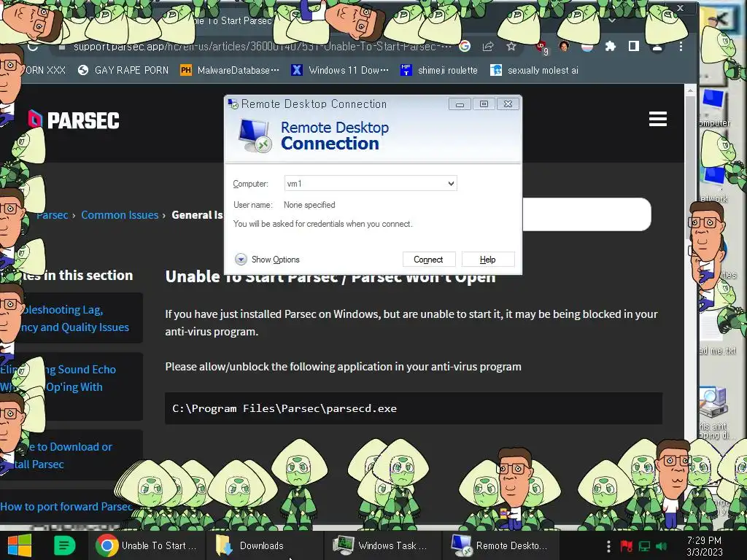Click the network tray icon

coord(644,545)
